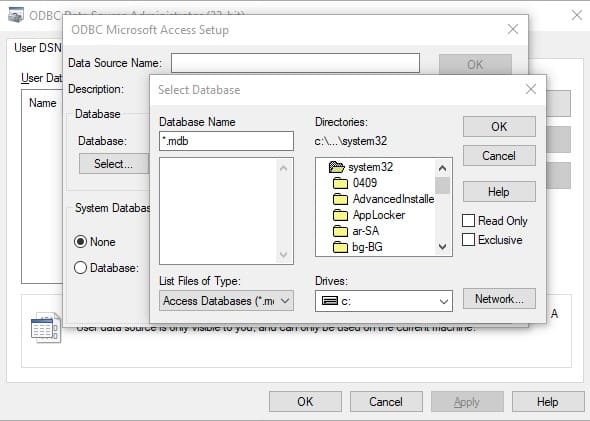
Task: Click the Name column header in administrator window
Action: pyautogui.click(x=43, y=103)
